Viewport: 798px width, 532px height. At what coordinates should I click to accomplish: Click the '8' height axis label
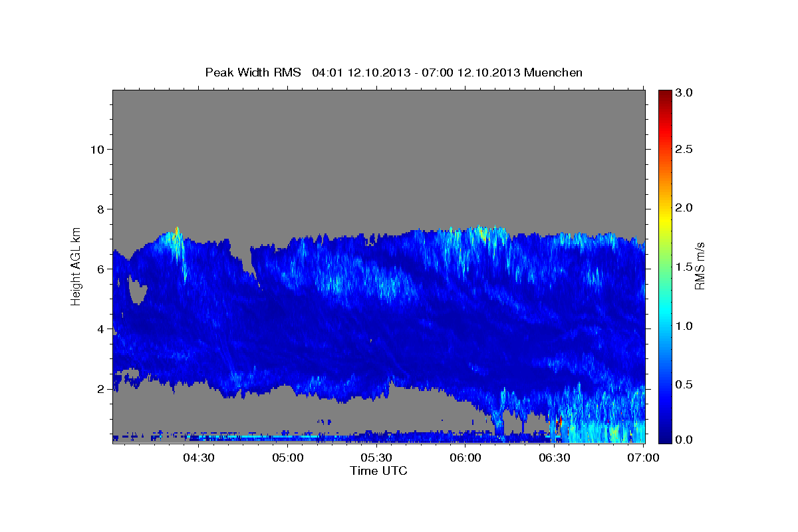point(100,209)
